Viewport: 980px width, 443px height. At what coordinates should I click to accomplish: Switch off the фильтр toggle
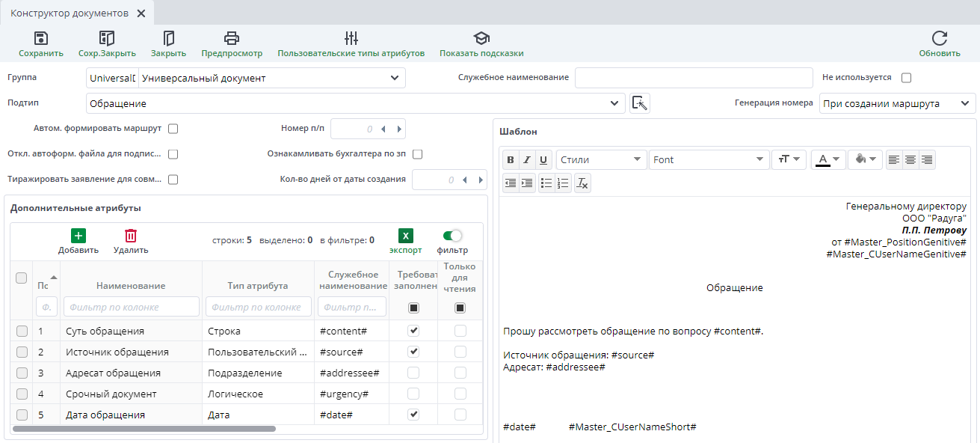tap(452, 236)
